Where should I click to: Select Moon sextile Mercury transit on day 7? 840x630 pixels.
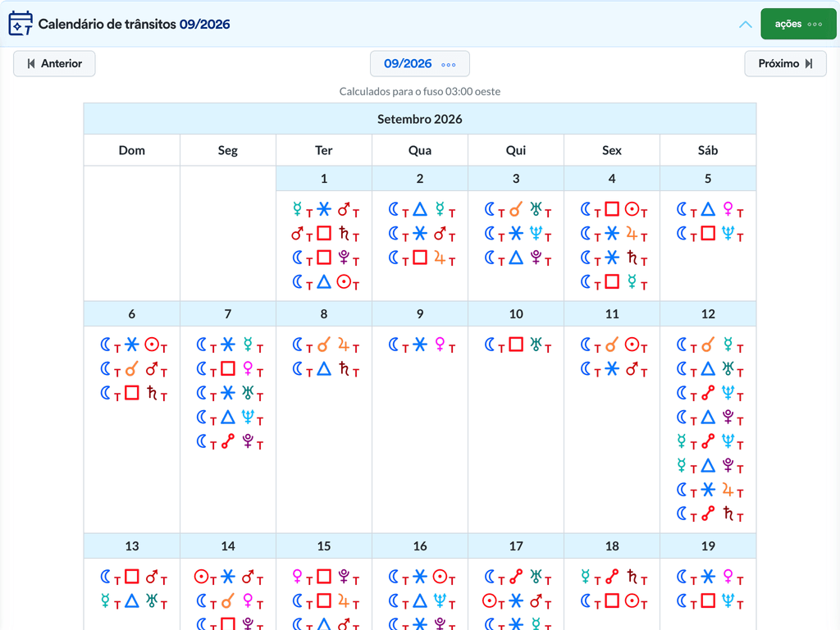(x=230, y=345)
